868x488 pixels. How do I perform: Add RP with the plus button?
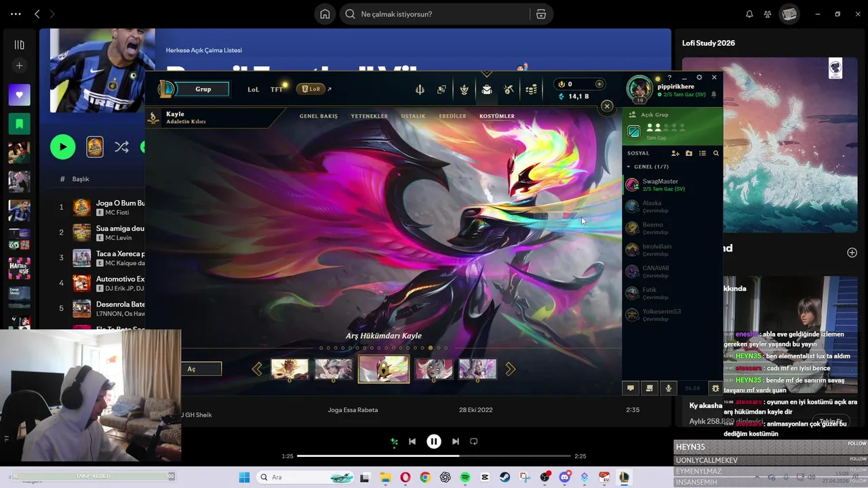tap(599, 84)
